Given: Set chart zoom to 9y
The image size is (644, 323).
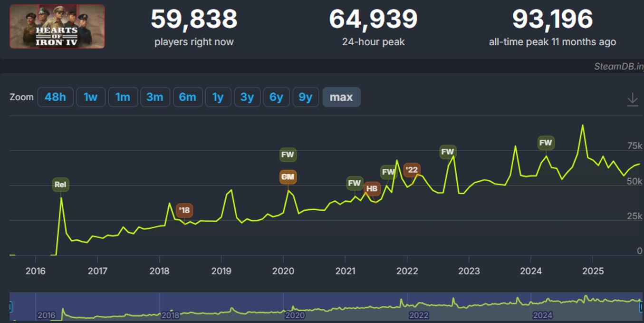Looking at the screenshot, I should [306, 97].
